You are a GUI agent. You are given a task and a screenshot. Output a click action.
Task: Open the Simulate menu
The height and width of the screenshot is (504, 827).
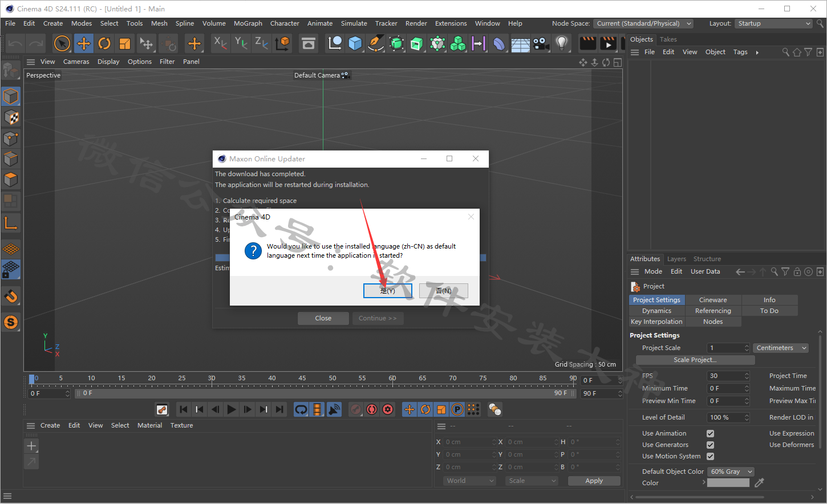tap(354, 23)
